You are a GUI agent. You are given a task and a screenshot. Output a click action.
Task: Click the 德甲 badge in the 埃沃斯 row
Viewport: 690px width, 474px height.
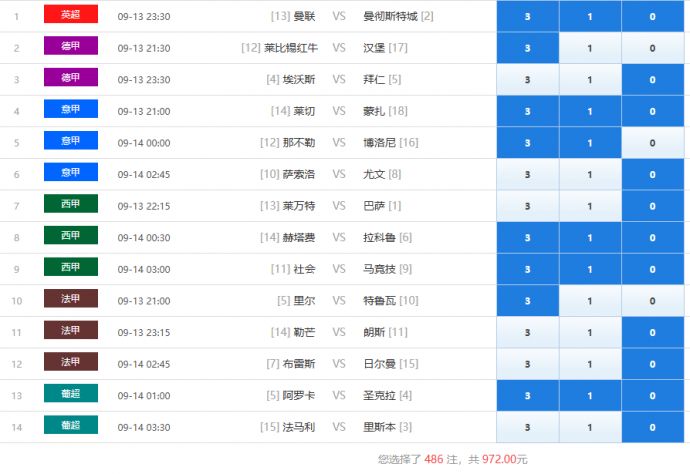point(71,77)
